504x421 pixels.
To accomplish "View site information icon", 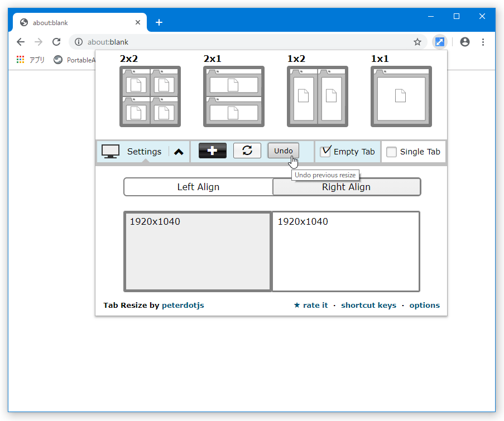I will pyautogui.click(x=79, y=42).
